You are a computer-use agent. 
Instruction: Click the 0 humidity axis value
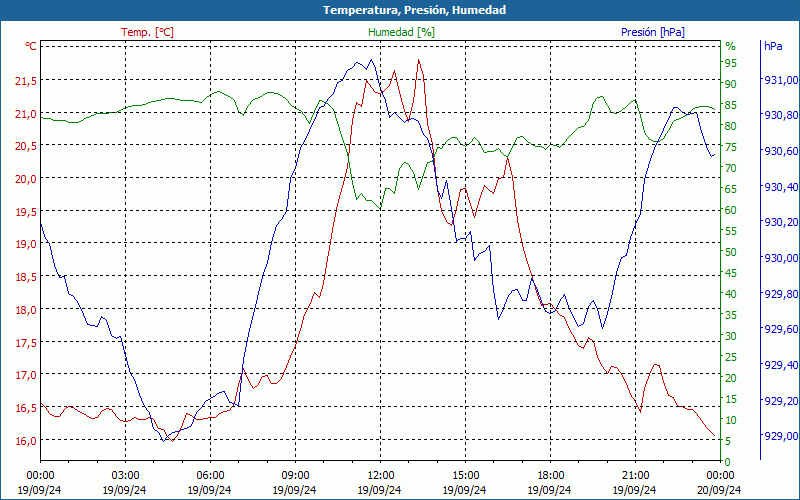(728, 462)
